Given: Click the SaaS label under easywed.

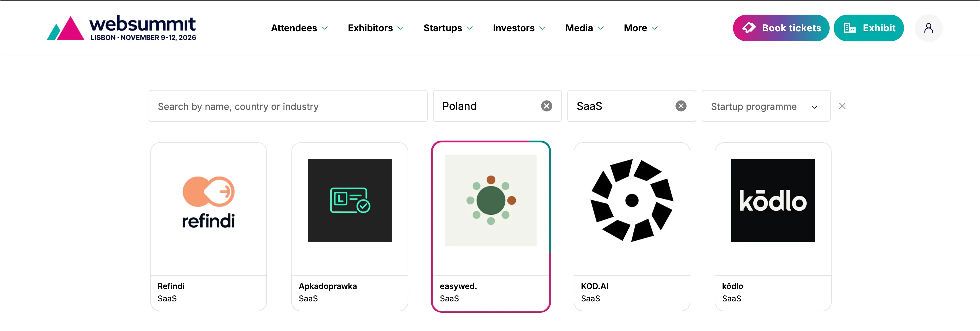Looking at the screenshot, I should coord(449,299).
